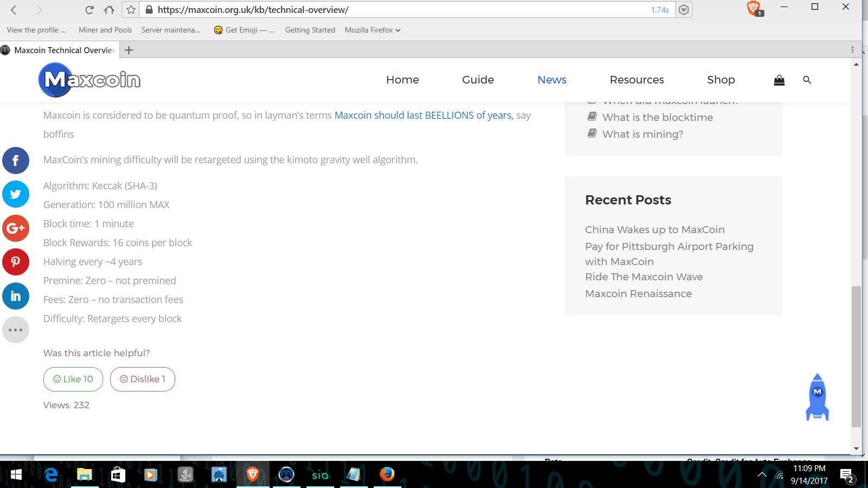
Task: Open 'What is mining?' article
Action: click(x=643, y=134)
